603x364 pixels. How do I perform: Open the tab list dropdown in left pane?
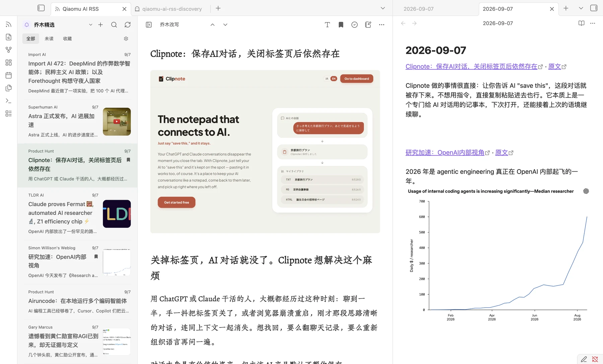383,8
